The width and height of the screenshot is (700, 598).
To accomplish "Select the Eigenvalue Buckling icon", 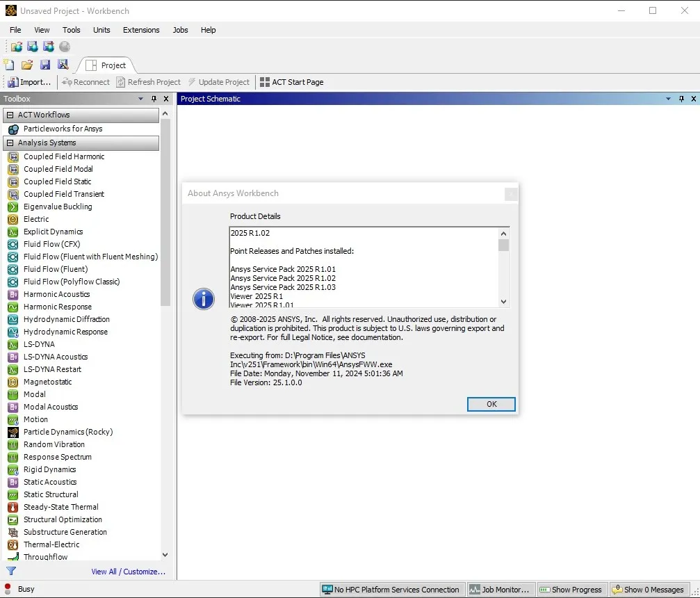I will (13, 207).
